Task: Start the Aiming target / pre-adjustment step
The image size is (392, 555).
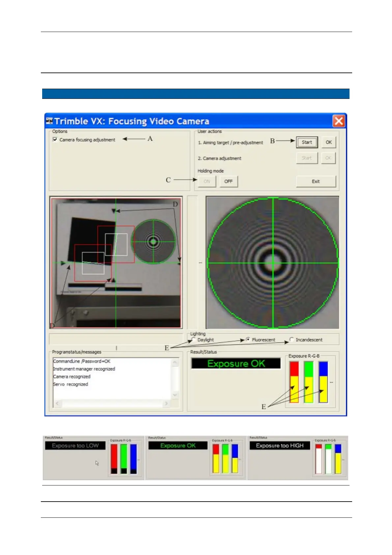Action: tap(307, 142)
